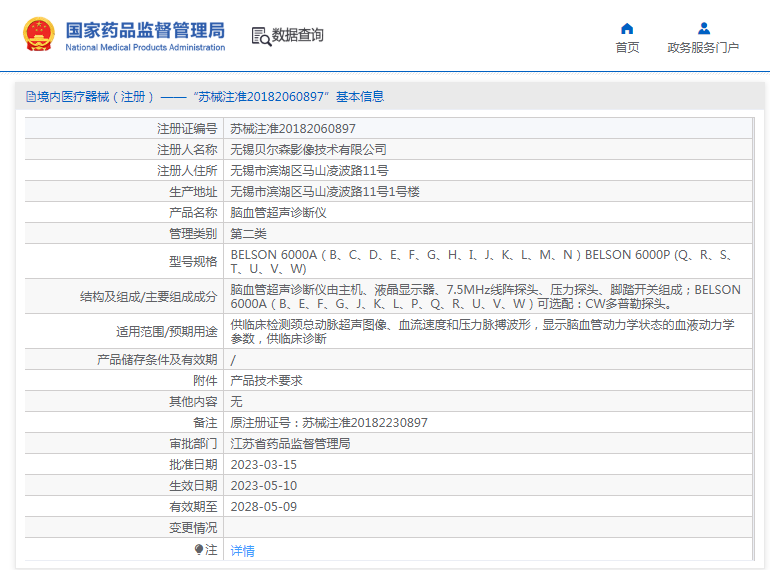Click the 注册证编号 row label

point(187,129)
